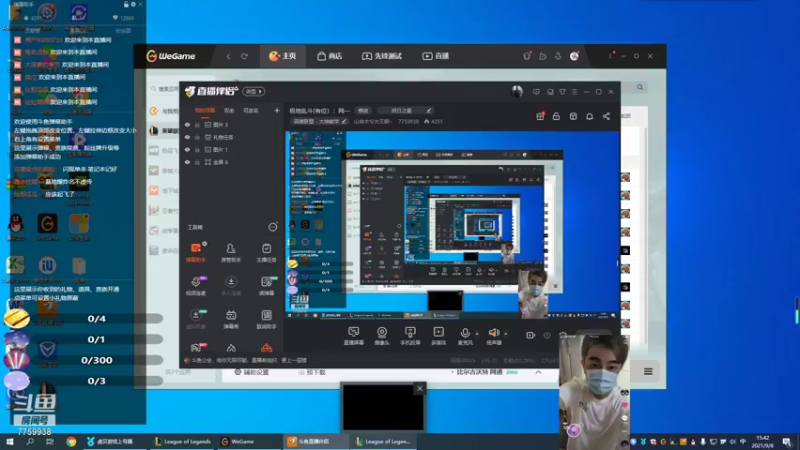Open the 房管助手 tool icon
800x450 pixels.
[231, 252]
